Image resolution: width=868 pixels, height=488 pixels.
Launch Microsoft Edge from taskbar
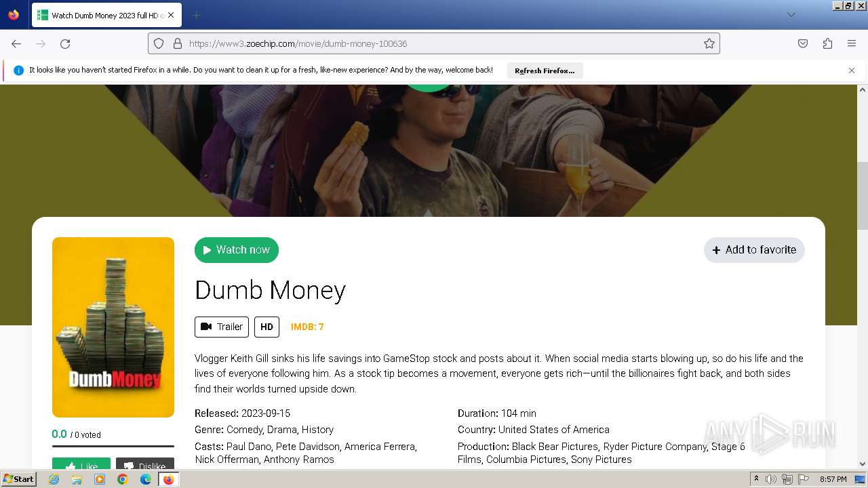click(146, 479)
